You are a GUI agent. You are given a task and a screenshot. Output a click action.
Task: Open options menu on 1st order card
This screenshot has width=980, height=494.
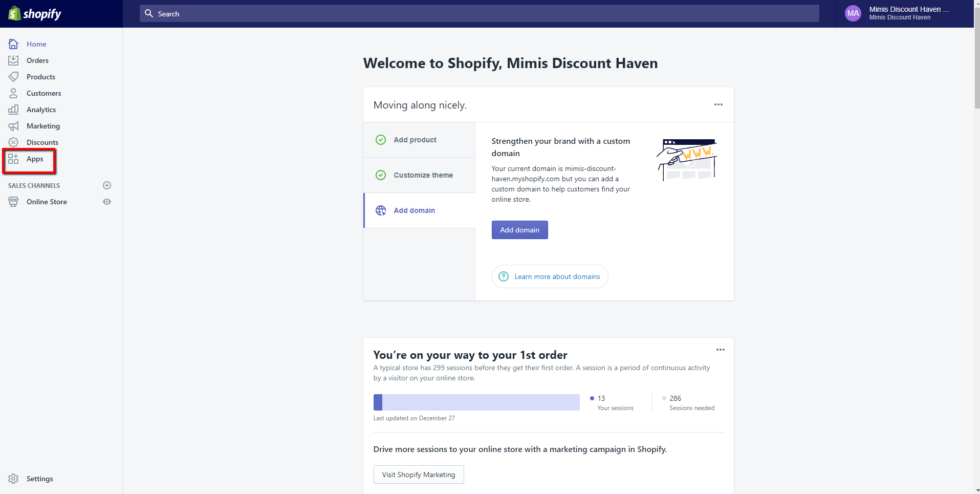721,350
